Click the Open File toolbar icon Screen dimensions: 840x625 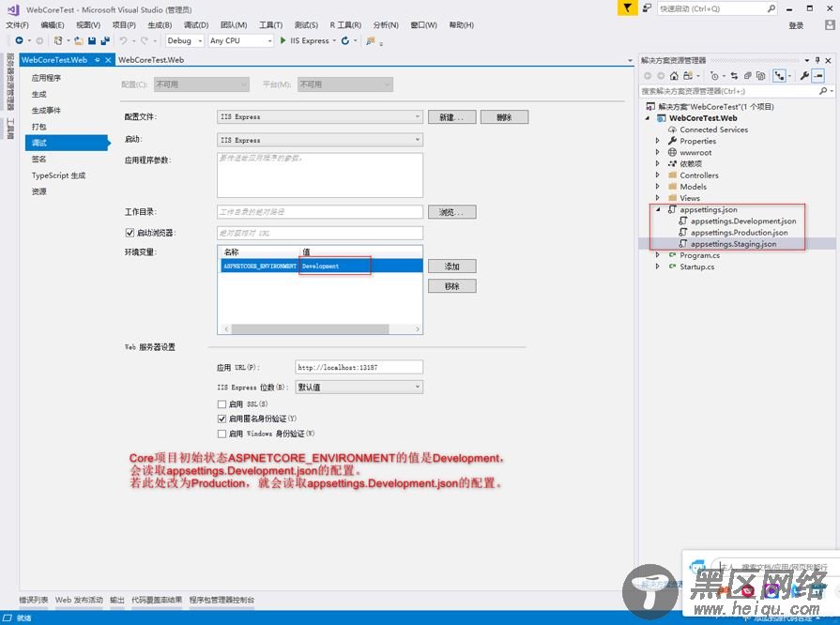tap(79, 40)
